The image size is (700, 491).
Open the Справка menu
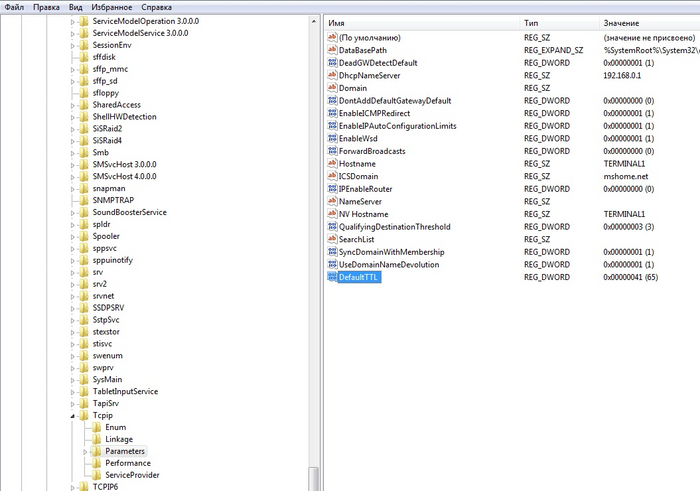coord(156,7)
